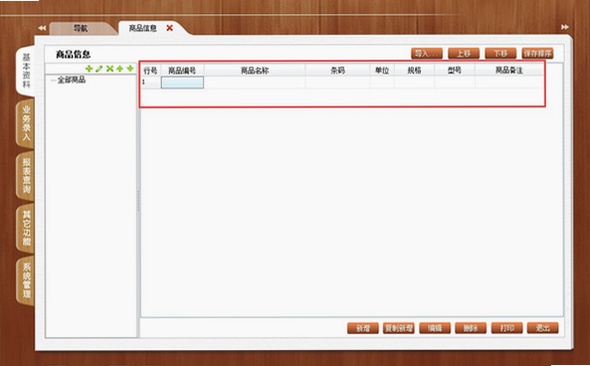
Task: Click the 条码 column header
Action: 338,70
